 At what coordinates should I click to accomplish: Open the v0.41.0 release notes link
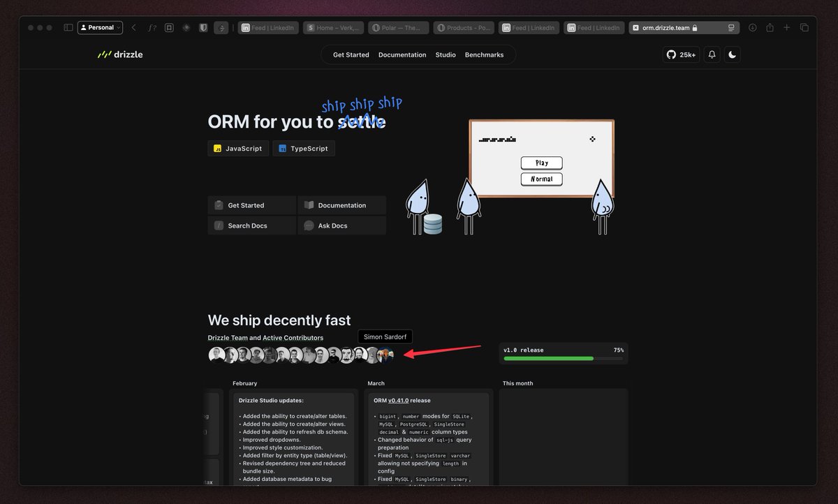[x=398, y=400]
